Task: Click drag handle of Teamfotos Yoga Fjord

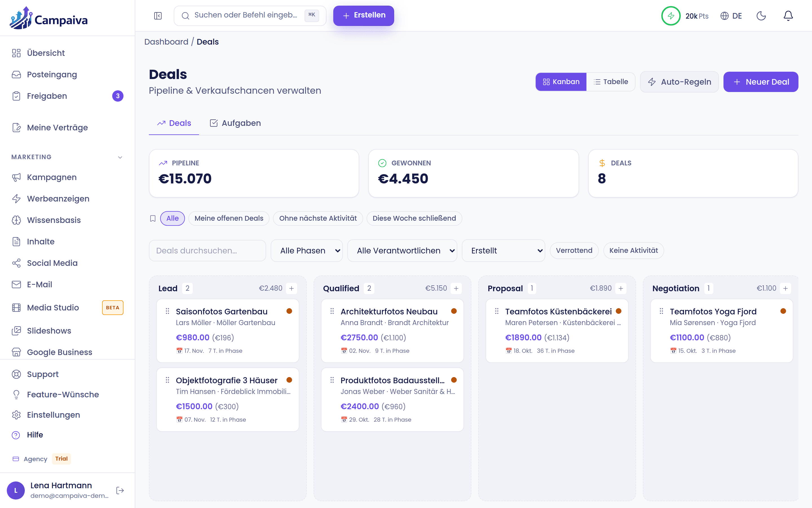Action: click(x=661, y=311)
